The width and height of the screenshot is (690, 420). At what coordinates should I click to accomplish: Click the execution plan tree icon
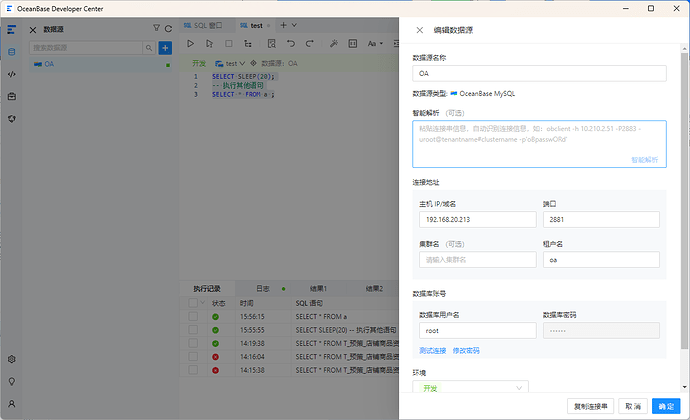click(248, 44)
